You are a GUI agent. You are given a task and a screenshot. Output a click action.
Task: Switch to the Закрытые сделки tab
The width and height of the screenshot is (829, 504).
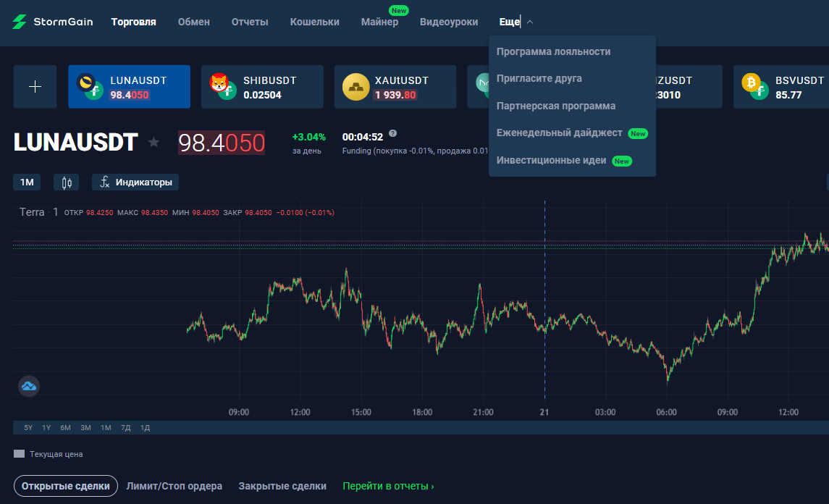282,486
